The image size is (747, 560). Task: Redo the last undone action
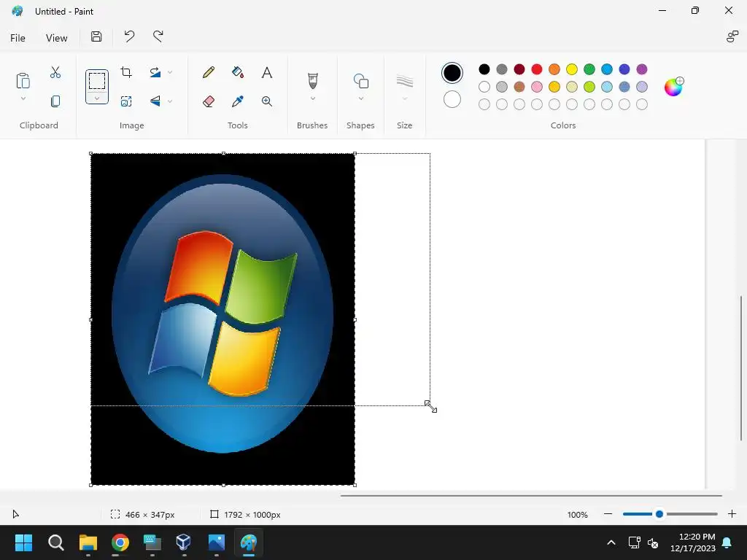pyautogui.click(x=158, y=36)
